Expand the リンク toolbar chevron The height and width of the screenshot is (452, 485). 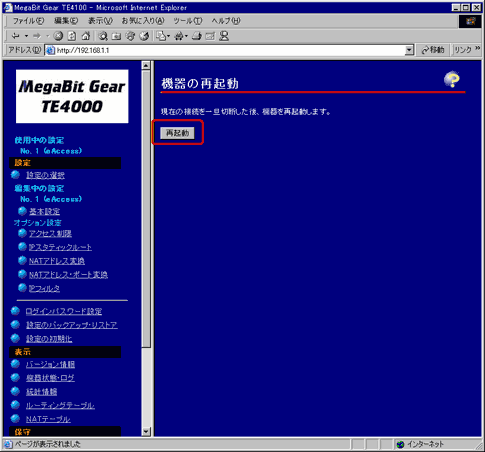pos(478,48)
